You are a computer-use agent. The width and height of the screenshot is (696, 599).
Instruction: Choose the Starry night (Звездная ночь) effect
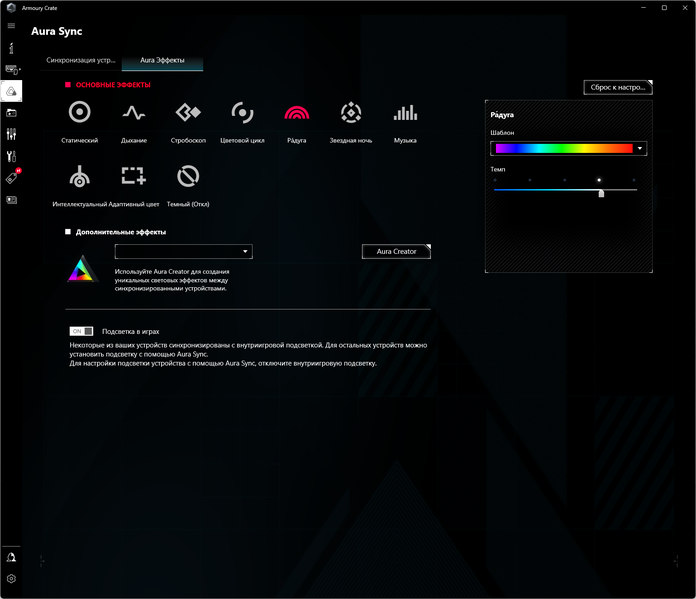coord(351,112)
